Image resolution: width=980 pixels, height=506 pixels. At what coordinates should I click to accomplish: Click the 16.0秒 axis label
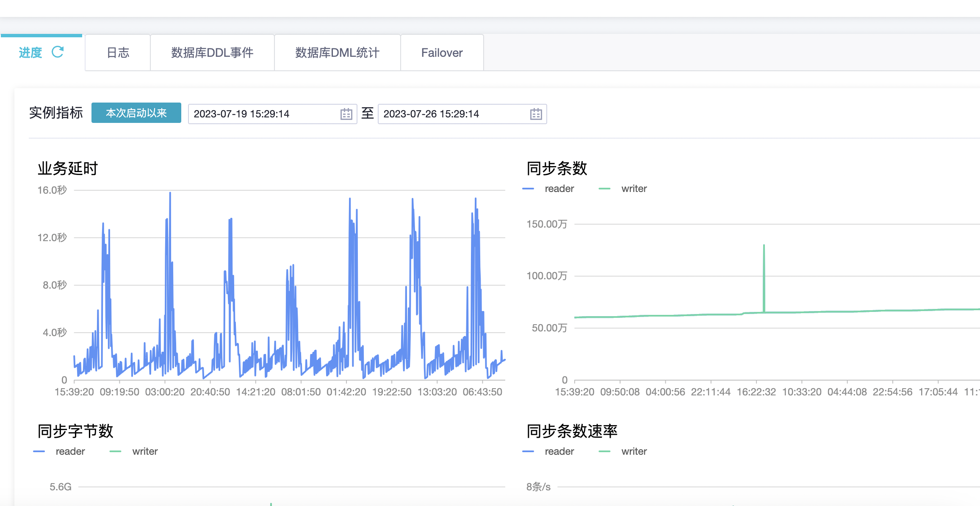click(x=52, y=190)
